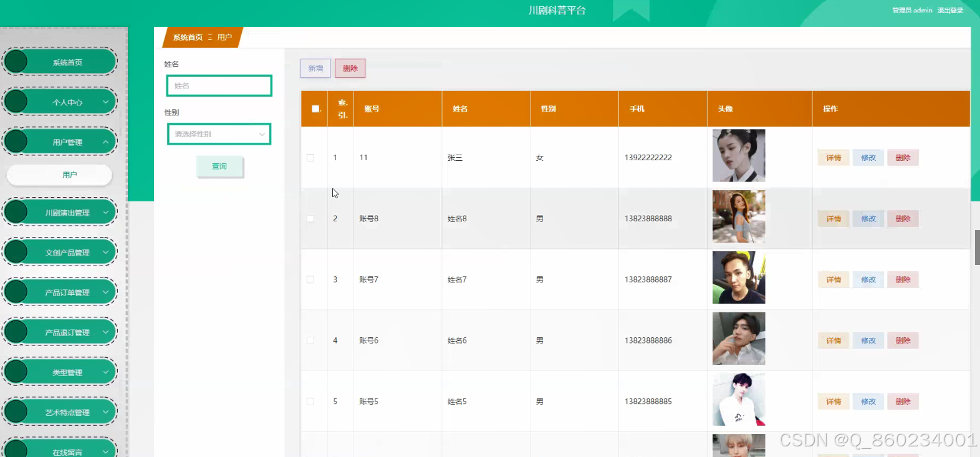The height and width of the screenshot is (457, 980).
Task: Expand the 个人中心 sidebar menu
Action: [x=60, y=102]
